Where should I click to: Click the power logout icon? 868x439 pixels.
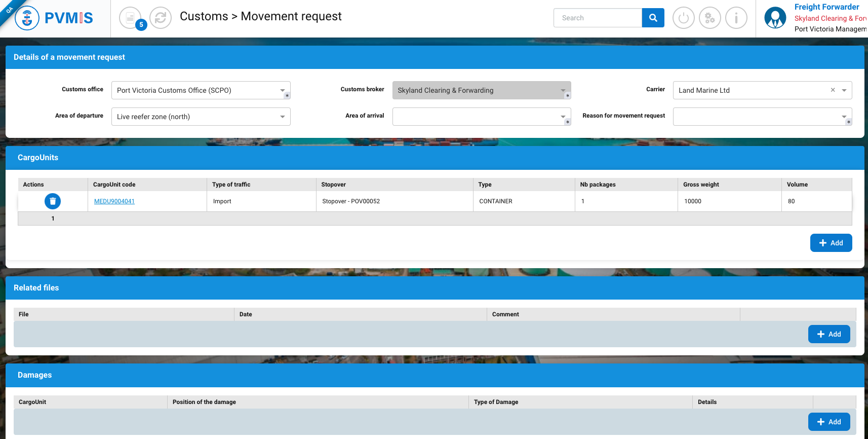click(x=683, y=18)
